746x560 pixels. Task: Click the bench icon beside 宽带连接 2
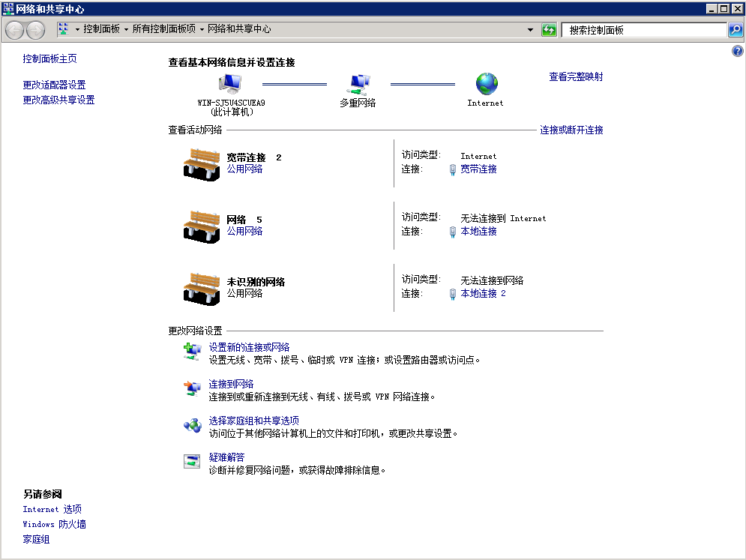point(201,163)
